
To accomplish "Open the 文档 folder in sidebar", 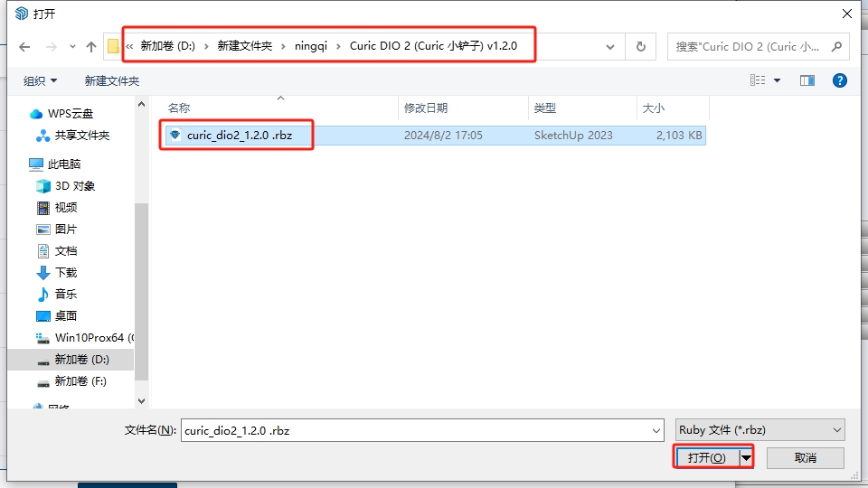I will coord(66,251).
